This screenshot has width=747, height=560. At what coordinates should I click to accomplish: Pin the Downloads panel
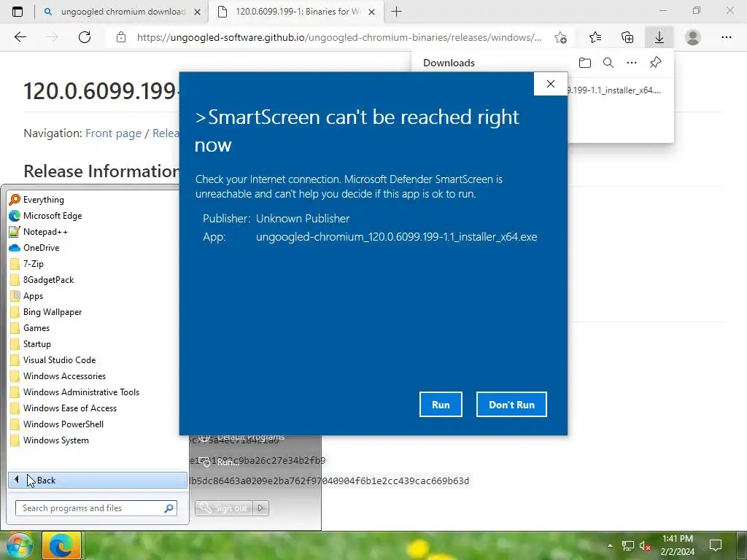point(656,63)
